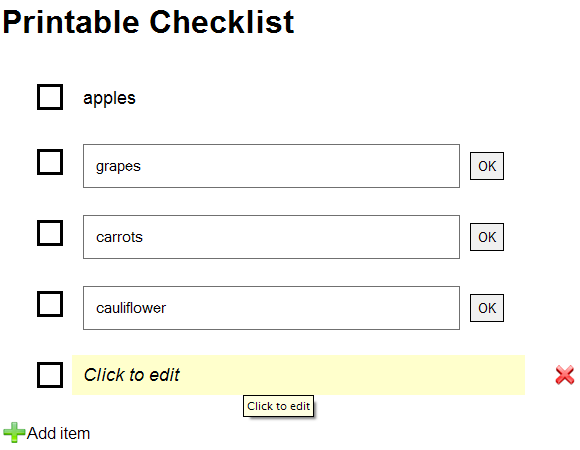Focus the grapes text input field
This screenshot has width=580, height=450.
[272, 166]
